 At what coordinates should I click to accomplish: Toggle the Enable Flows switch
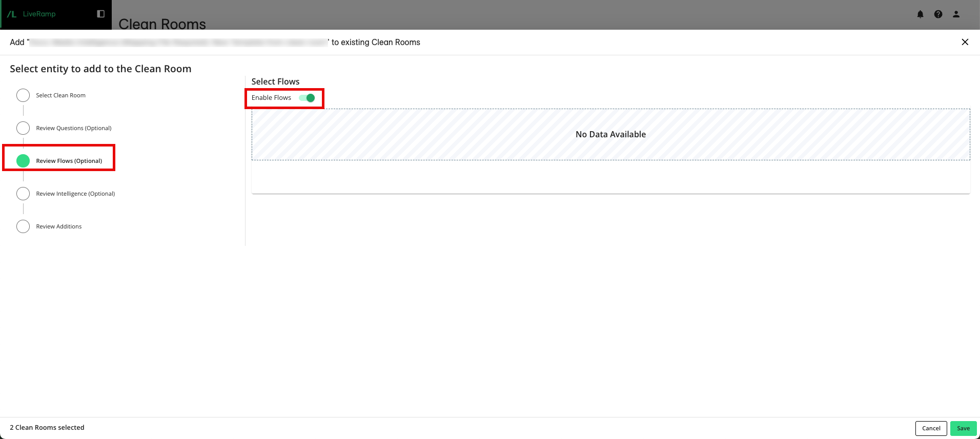(x=307, y=98)
